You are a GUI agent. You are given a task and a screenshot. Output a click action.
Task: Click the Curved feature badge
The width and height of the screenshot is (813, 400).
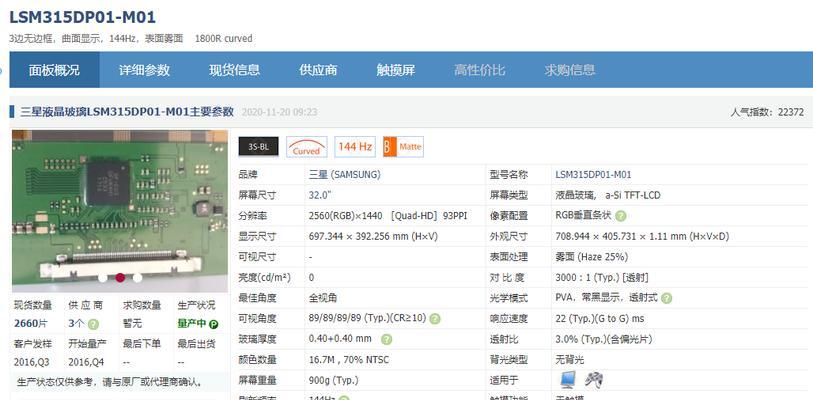(x=306, y=147)
